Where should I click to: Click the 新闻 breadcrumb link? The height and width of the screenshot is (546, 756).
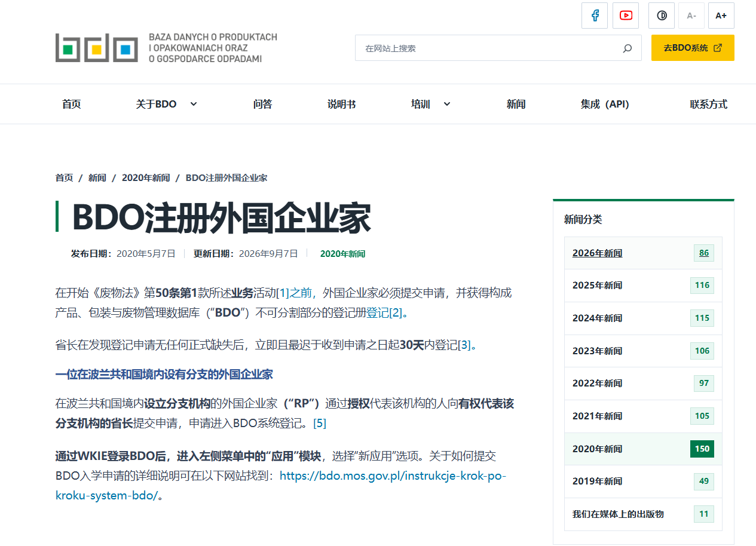[x=97, y=178]
